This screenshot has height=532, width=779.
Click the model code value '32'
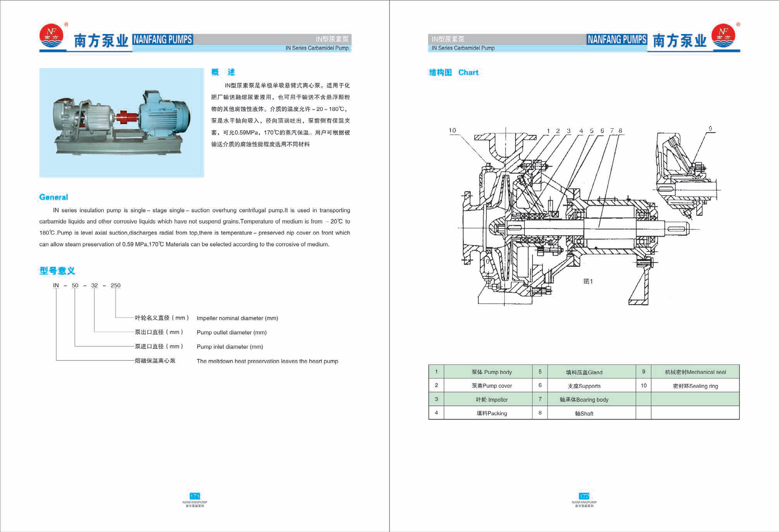coord(94,285)
